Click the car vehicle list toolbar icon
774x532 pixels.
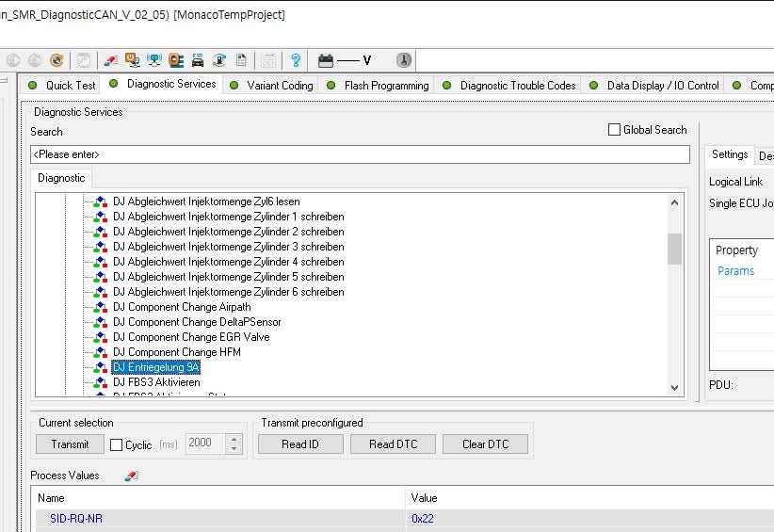coord(198,60)
